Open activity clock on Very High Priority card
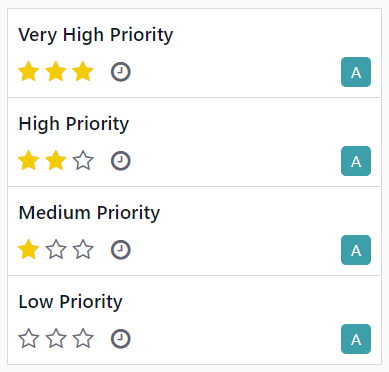The height and width of the screenshot is (372, 389). click(121, 72)
